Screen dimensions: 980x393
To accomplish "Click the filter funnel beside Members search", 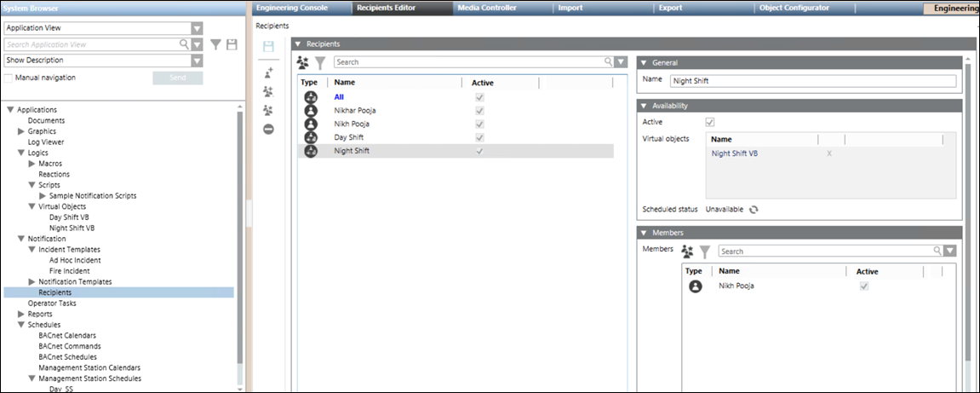I will pyautogui.click(x=705, y=251).
